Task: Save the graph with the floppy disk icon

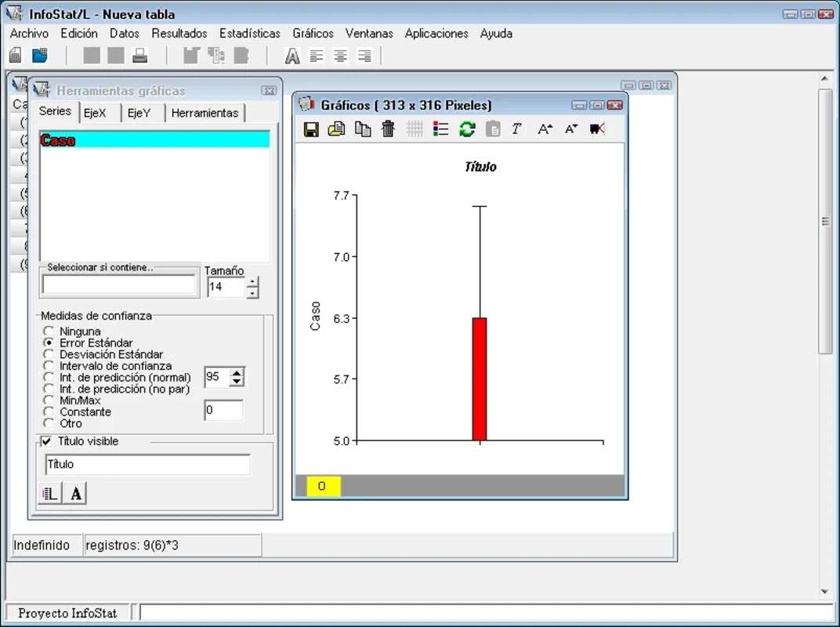Action: point(311,129)
